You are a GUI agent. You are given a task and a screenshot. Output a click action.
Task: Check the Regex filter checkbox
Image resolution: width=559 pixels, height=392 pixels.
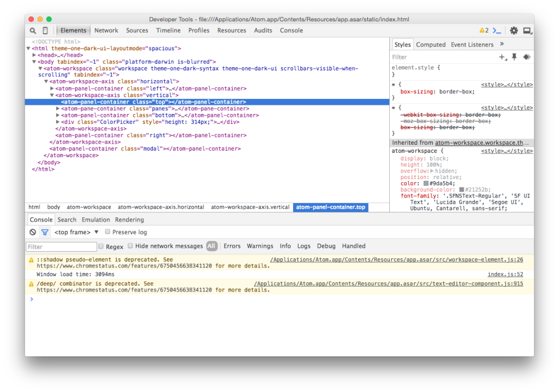(x=101, y=246)
